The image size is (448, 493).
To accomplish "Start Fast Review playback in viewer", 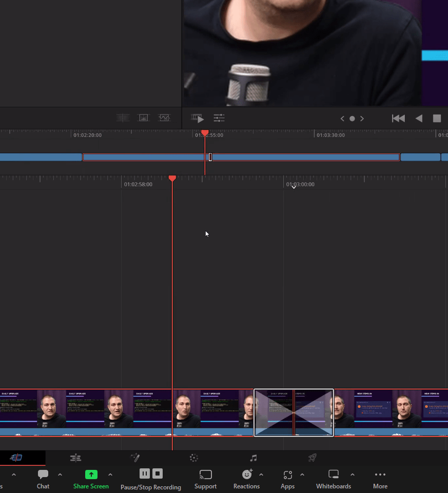I will (x=198, y=119).
